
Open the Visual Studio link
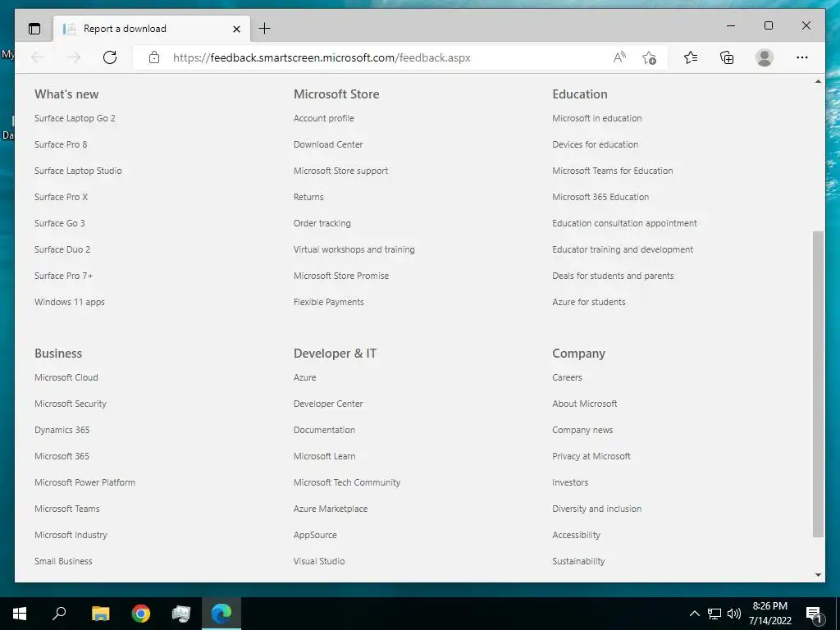pos(319,561)
